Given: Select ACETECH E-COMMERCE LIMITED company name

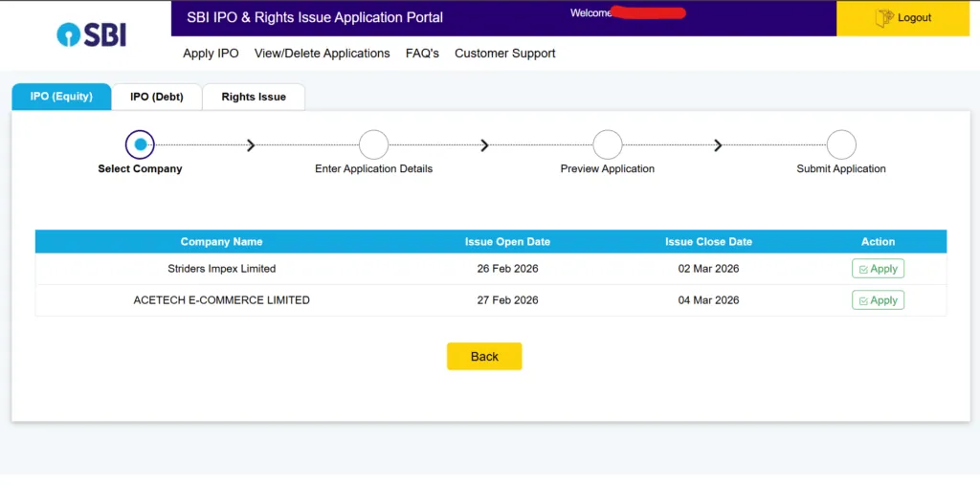Looking at the screenshot, I should [222, 300].
